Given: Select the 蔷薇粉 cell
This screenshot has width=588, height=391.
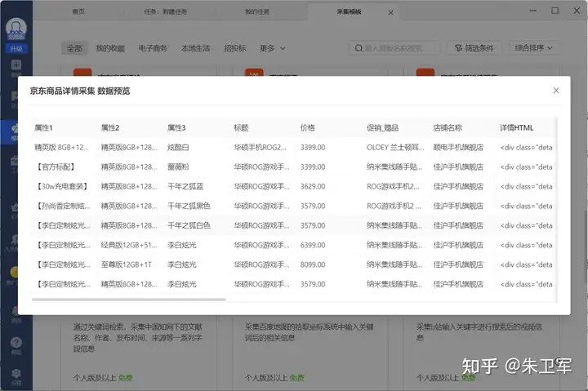Looking at the screenshot, I should click(x=178, y=167).
